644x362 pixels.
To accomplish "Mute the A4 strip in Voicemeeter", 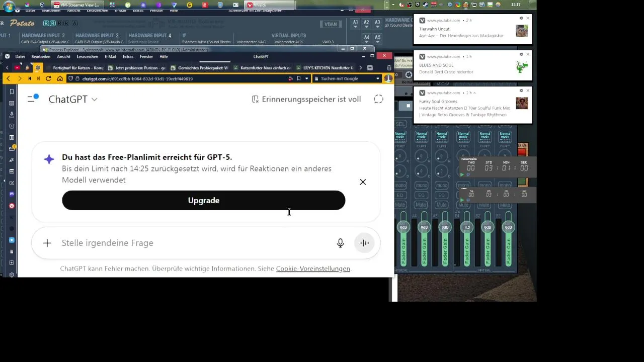I will click(421, 205).
